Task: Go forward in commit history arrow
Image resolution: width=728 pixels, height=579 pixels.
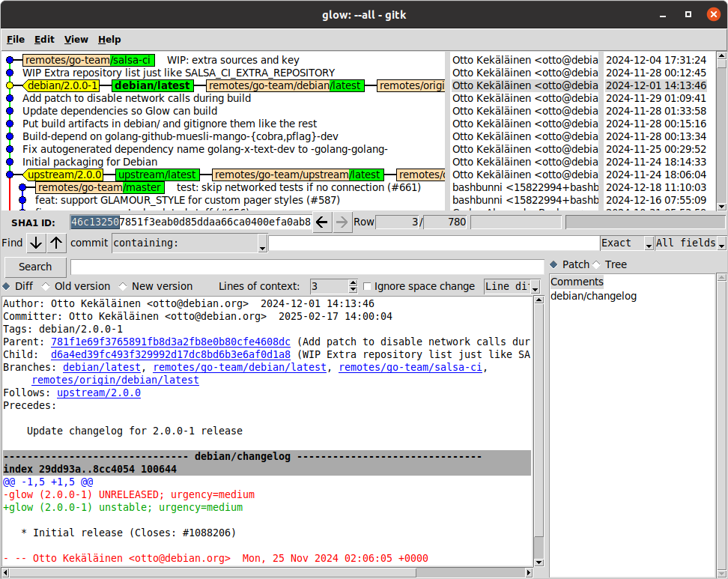Action: coord(342,222)
